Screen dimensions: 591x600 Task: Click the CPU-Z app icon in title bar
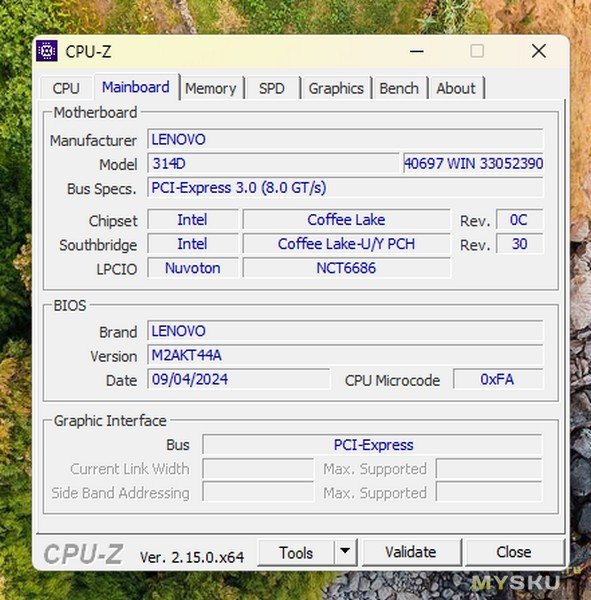[x=47, y=51]
